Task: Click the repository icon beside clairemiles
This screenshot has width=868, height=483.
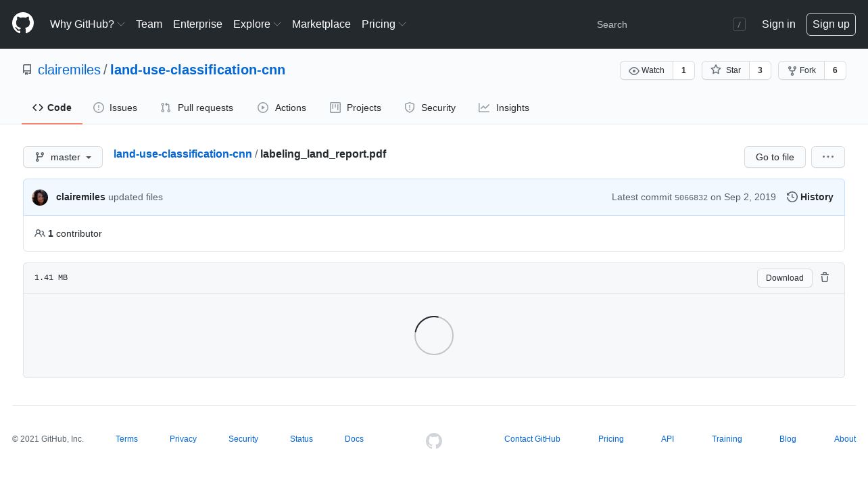Action: (27, 70)
